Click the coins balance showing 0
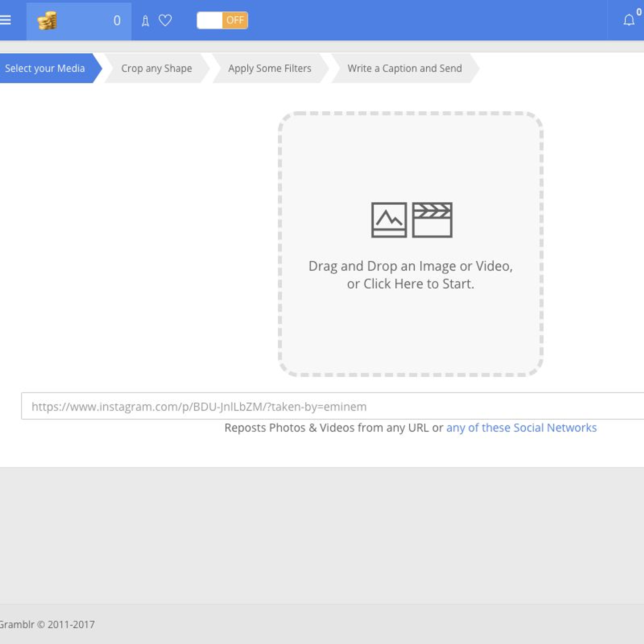Screen dimensions: 644x644 pyautogui.click(x=117, y=21)
